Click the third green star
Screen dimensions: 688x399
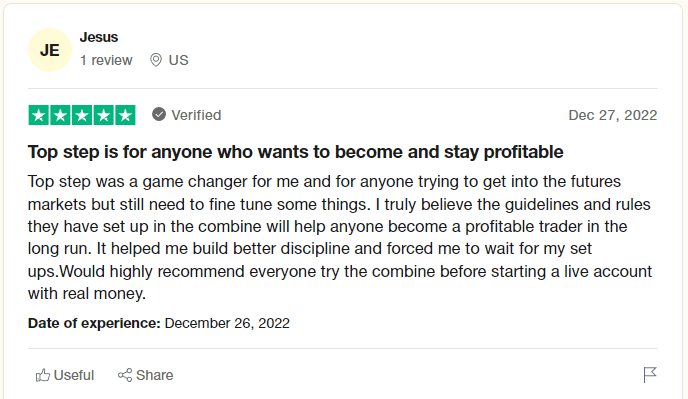tap(82, 115)
